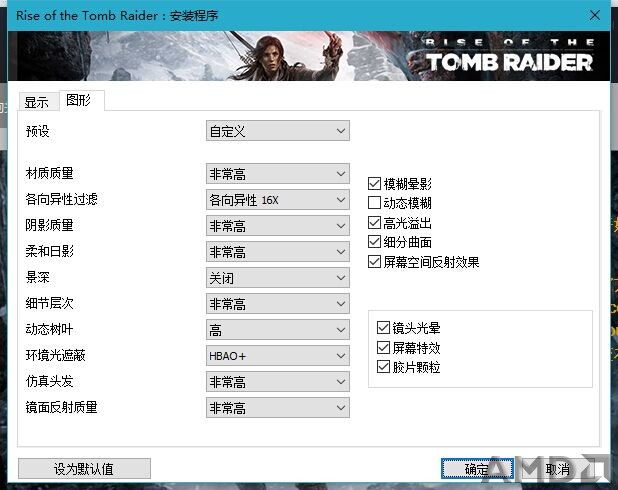Uncheck the 镜头光晕 checkbox
This screenshot has width=618, height=490.
[x=383, y=328]
